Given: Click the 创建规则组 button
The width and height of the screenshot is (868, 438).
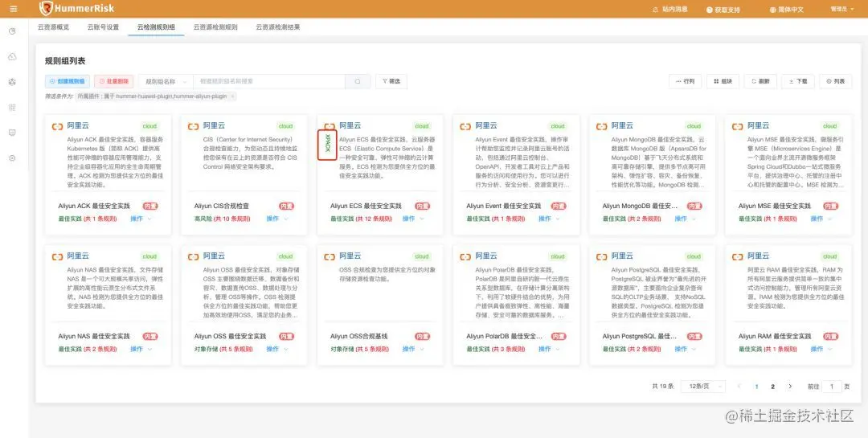Looking at the screenshot, I should coord(67,81).
